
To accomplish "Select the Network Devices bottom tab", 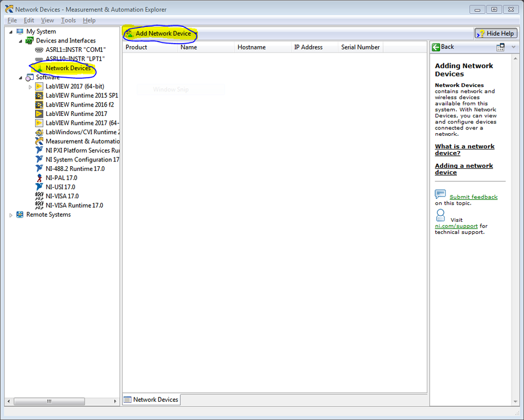I will [152, 400].
